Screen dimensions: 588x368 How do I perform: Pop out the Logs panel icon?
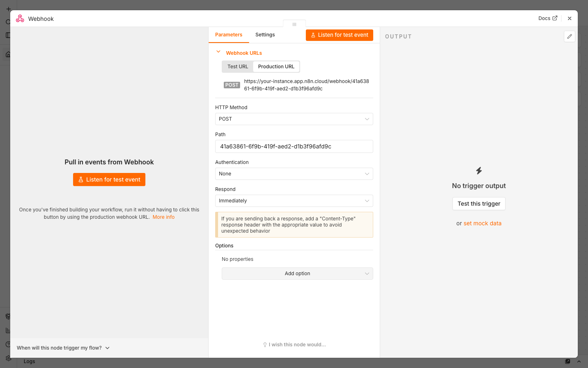tap(568, 361)
